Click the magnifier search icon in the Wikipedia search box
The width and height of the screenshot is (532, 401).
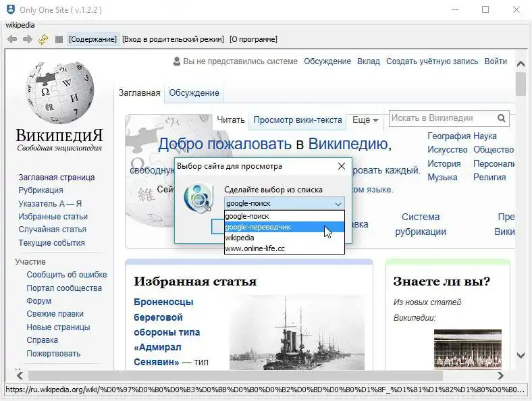point(502,118)
